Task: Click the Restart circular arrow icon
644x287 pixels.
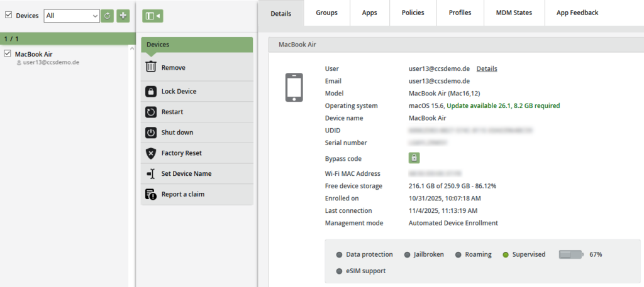Action: pyautogui.click(x=151, y=112)
